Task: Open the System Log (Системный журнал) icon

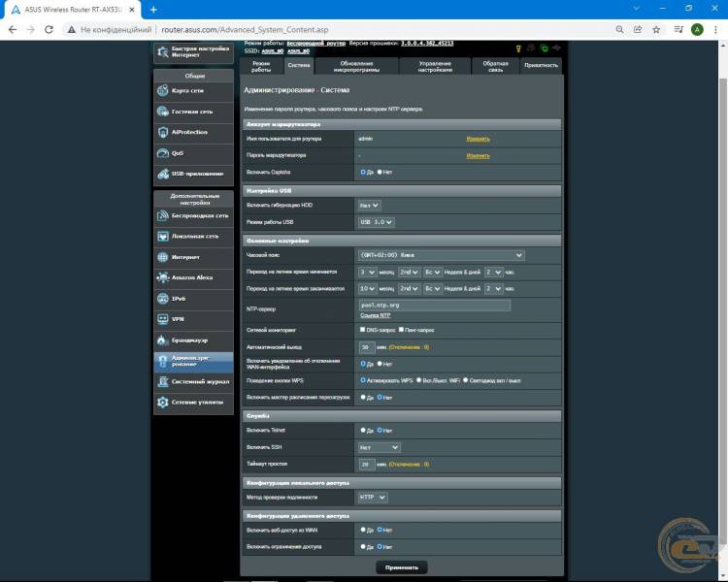Action: (162, 381)
